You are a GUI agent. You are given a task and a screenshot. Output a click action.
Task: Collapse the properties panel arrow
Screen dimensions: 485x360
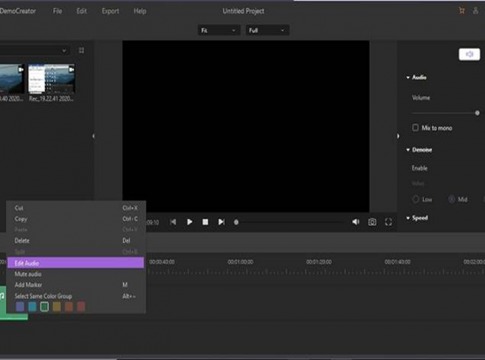pos(398,136)
